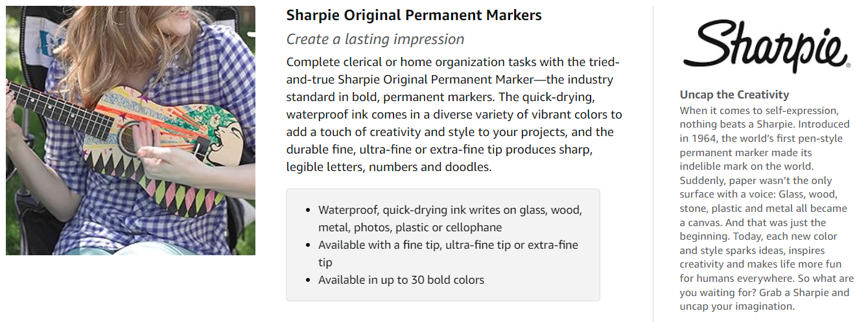Image resolution: width=868 pixels, height=333 pixels.
Task: Click the product description paragraph about clerical tasks
Action: pos(453,115)
